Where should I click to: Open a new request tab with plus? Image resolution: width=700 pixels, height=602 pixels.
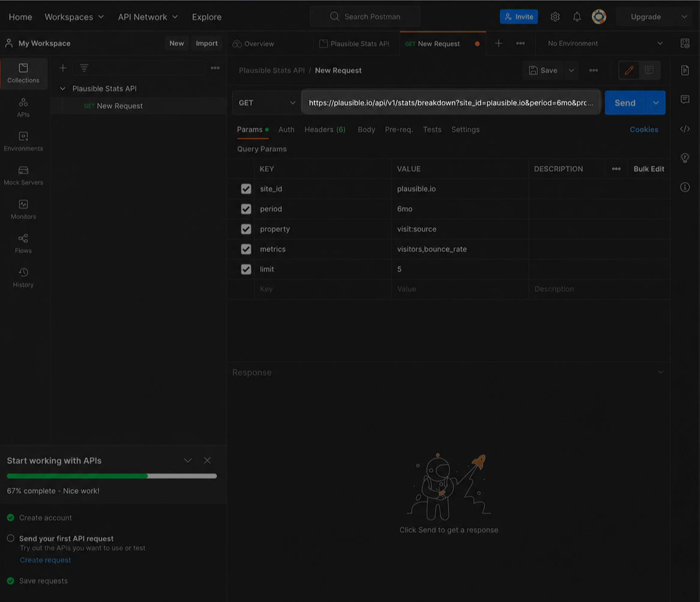click(x=499, y=43)
